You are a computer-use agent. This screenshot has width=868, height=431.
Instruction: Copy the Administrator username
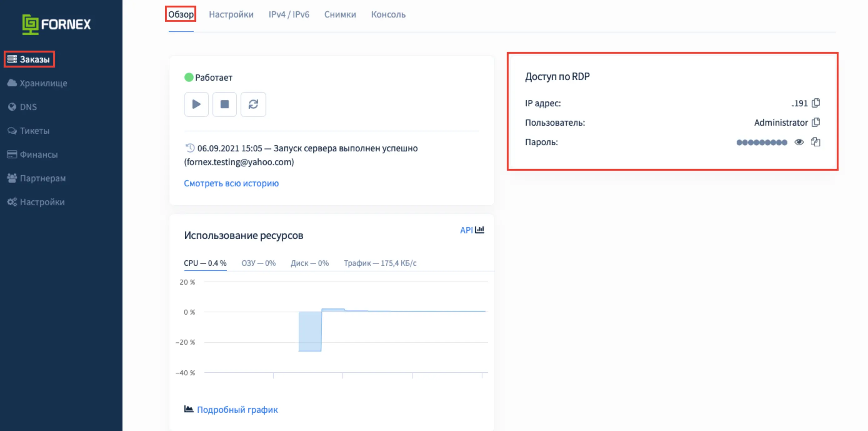click(816, 122)
